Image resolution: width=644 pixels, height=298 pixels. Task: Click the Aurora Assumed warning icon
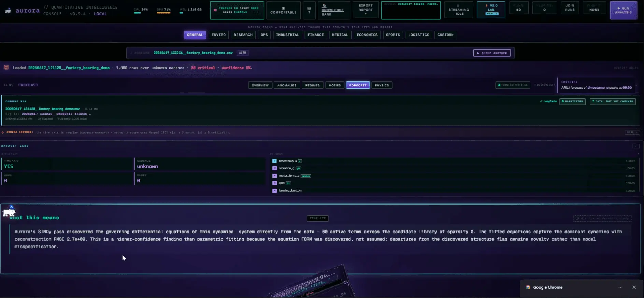click(x=3, y=132)
